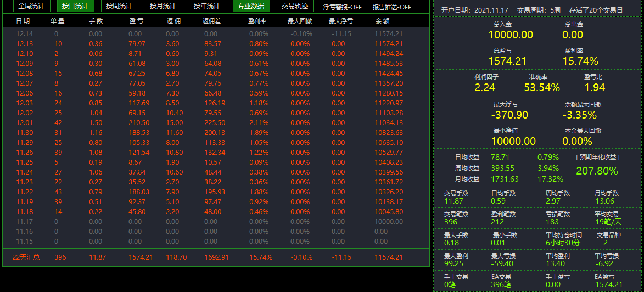Click the 返佣差 column header
The width and height of the screenshot is (644, 292).
(x=213, y=21)
